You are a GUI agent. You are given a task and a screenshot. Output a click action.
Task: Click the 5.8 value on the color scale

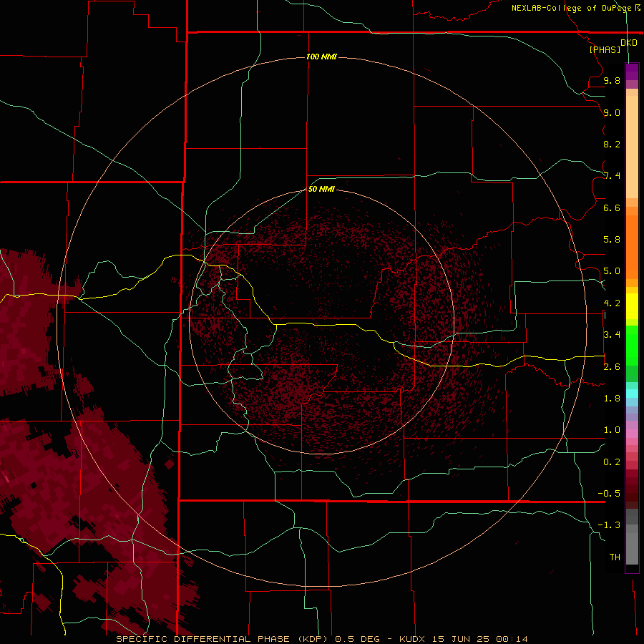tap(612, 240)
